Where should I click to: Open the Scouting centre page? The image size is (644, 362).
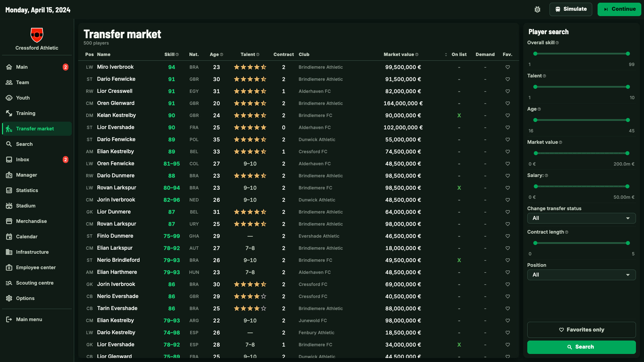click(37, 283)
